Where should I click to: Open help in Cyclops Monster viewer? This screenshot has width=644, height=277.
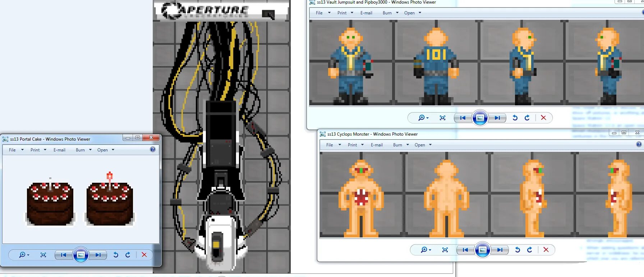[x=639, y=144]
